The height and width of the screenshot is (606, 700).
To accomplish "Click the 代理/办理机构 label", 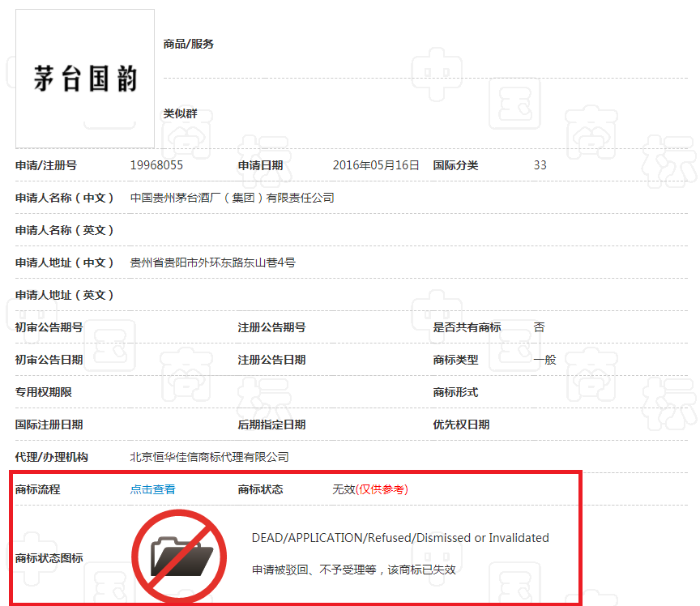I will [52, 457].
